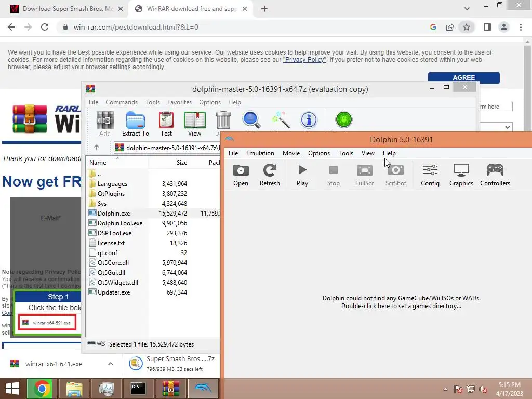Viewport: 532px width, 399px height.
Task: Expand winrar-x64-621.exe download options chevron
Action: coord(111,364)
